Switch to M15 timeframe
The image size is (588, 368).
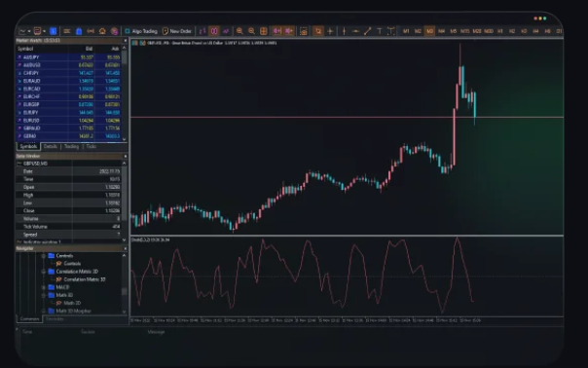(465, 31)
